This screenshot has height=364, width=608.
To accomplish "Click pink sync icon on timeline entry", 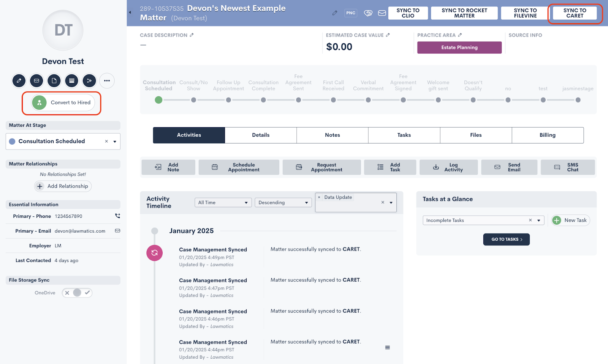I will pyautogui.click(x=155, y=253).
